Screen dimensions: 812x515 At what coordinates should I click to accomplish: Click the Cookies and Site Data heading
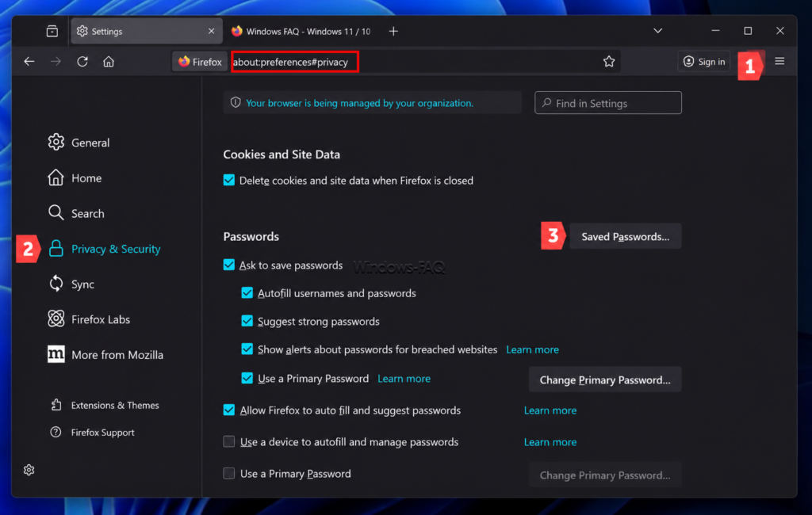pyautogui.click(x=282, y=154)
